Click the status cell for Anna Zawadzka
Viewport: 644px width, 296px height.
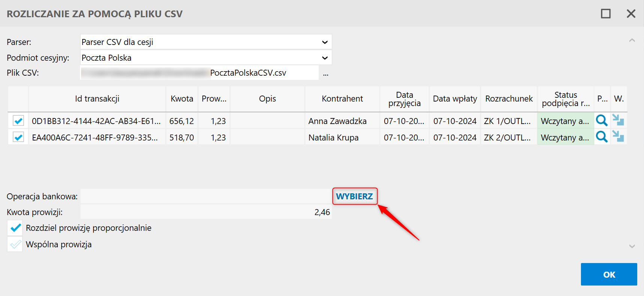click(566, 121)
